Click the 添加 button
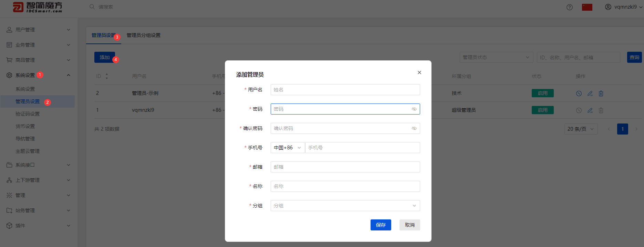The image size is (644, 247). pyautogui.click(x=105, y=57)
